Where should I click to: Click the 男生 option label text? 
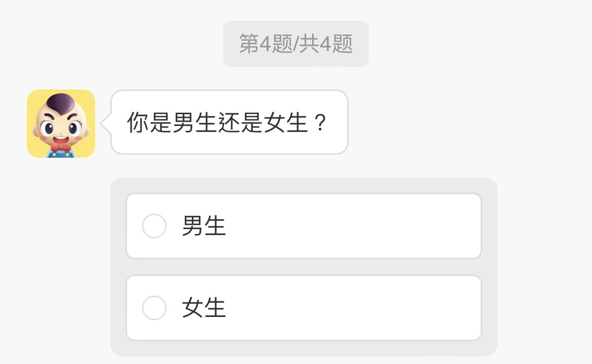pyautogui.click(x=204, y=226)
